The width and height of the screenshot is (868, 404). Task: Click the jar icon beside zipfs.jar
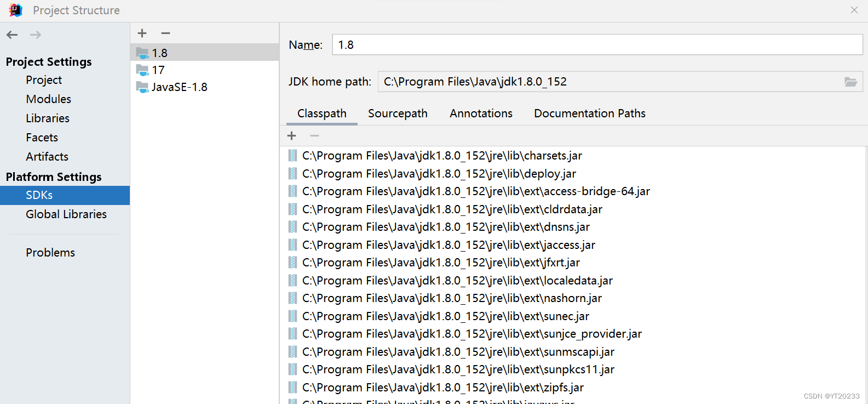293,388
